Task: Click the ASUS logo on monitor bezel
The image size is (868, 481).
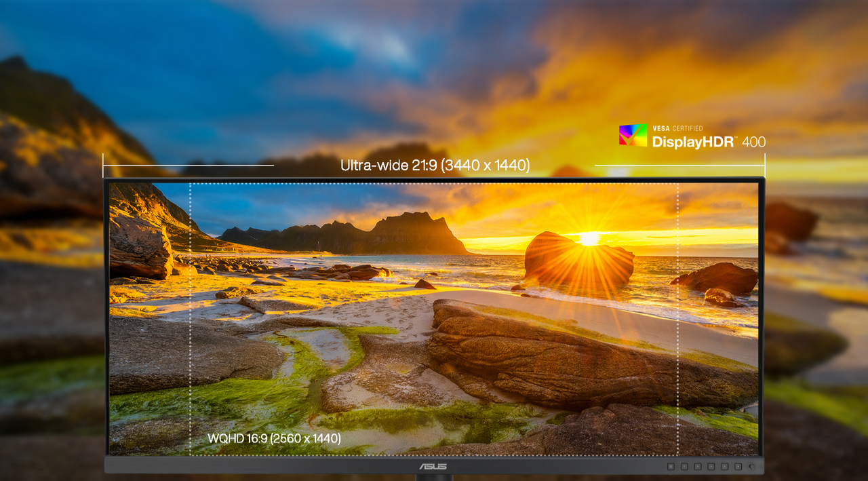Action: [434, 466]
